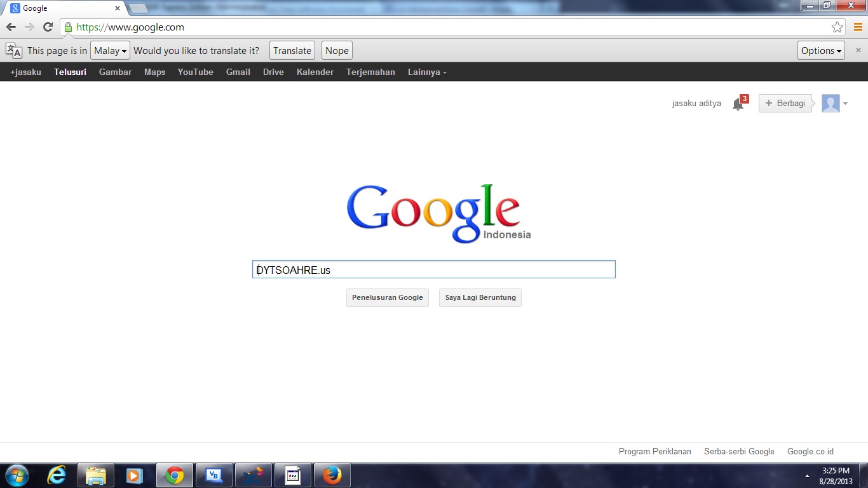Click the Nope button
The width and height of the screenshot is (868, 488).
[337, 51]
